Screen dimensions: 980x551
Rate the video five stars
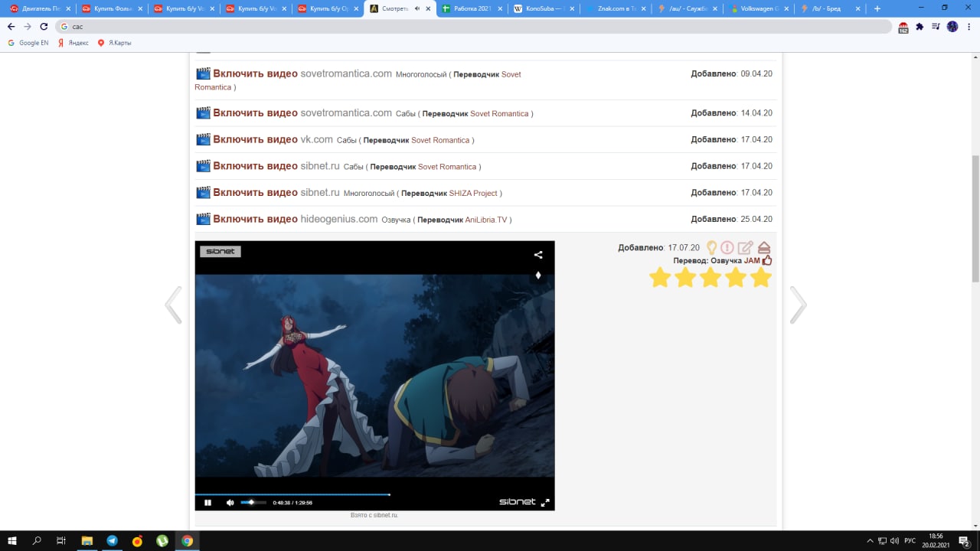tap(760, 278)
